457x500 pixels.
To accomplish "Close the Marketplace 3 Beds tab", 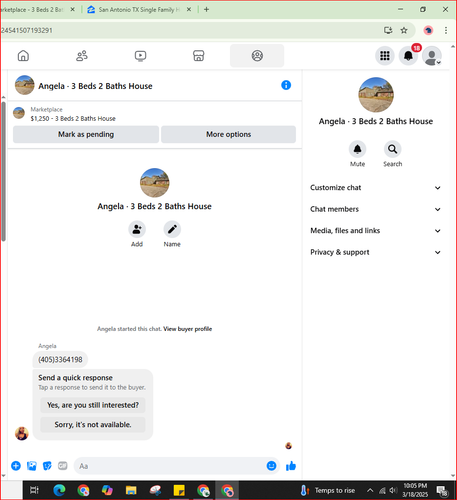I will click(72, 10).
